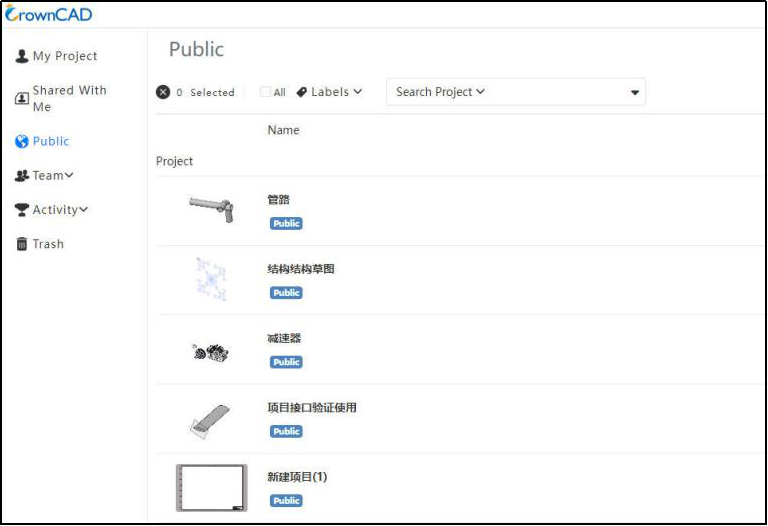Open the 减速器 project name
Screen dimensions: 768x526
click(284, 338)
